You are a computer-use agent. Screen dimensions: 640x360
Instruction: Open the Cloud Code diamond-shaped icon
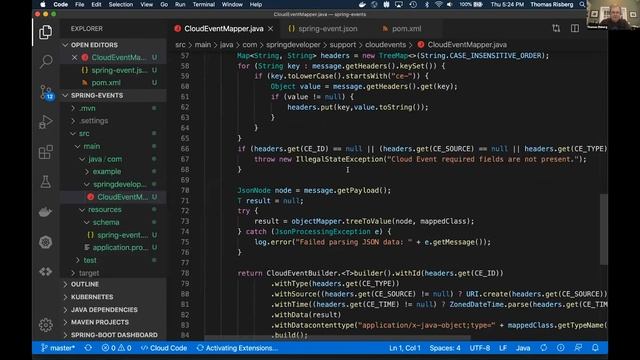[46, 271]
